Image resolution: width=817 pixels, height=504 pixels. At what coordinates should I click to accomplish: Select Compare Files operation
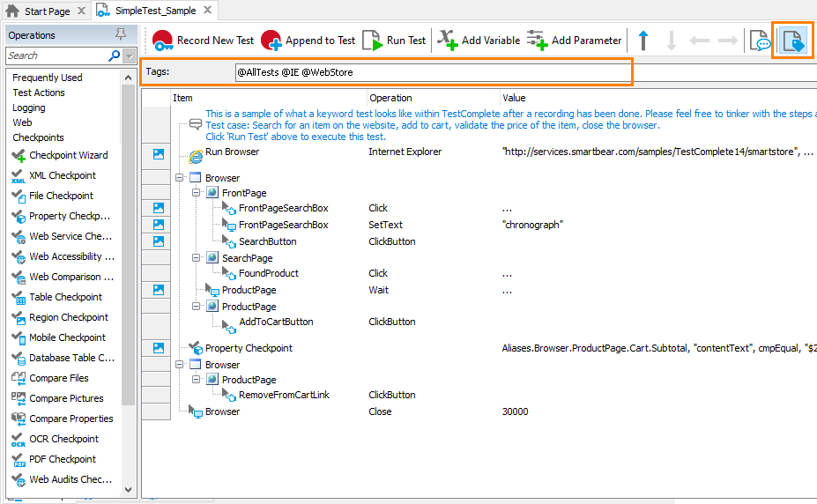(x=50, y=379)
